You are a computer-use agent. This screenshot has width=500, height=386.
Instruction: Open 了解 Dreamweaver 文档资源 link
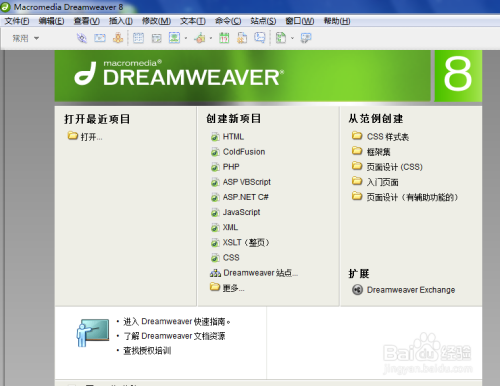click(x=174, y=336)
